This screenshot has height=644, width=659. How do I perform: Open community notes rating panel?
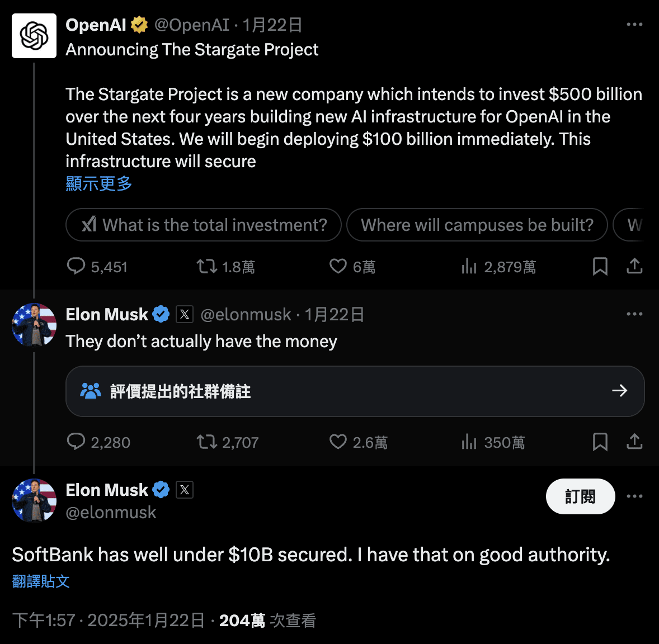click(x=356, y=391)
